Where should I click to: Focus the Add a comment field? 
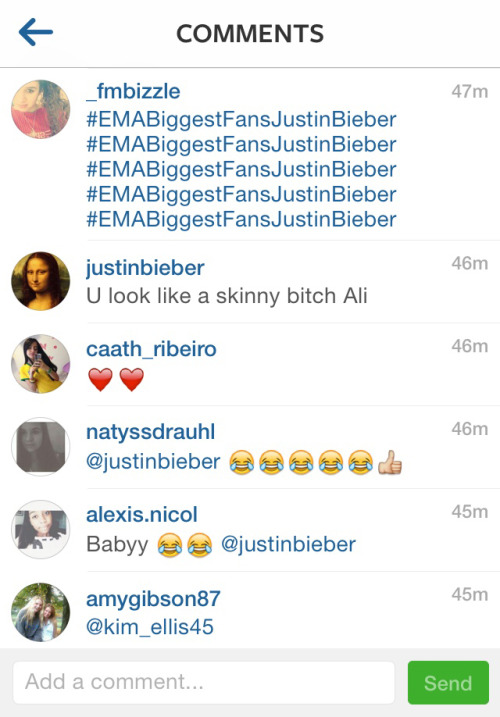pos(204,682)
